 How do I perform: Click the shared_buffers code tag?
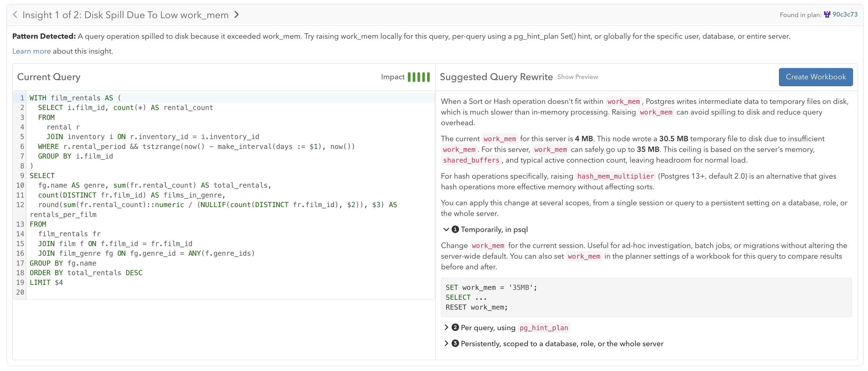[471, 160]
